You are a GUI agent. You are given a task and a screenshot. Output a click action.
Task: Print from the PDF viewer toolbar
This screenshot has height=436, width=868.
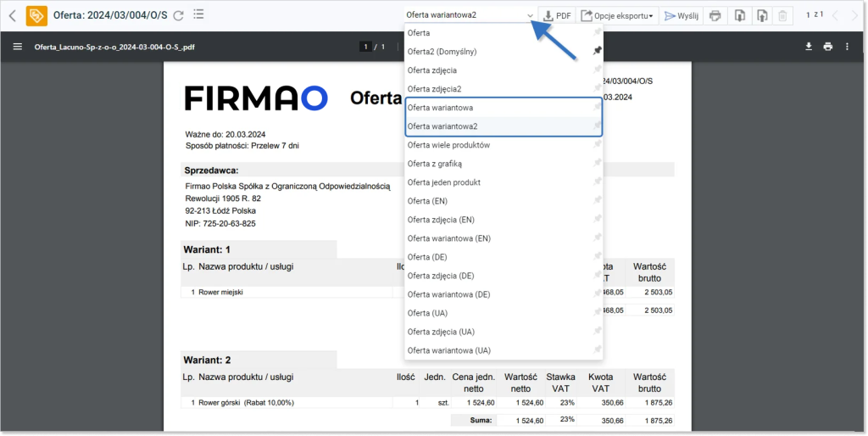827,47
